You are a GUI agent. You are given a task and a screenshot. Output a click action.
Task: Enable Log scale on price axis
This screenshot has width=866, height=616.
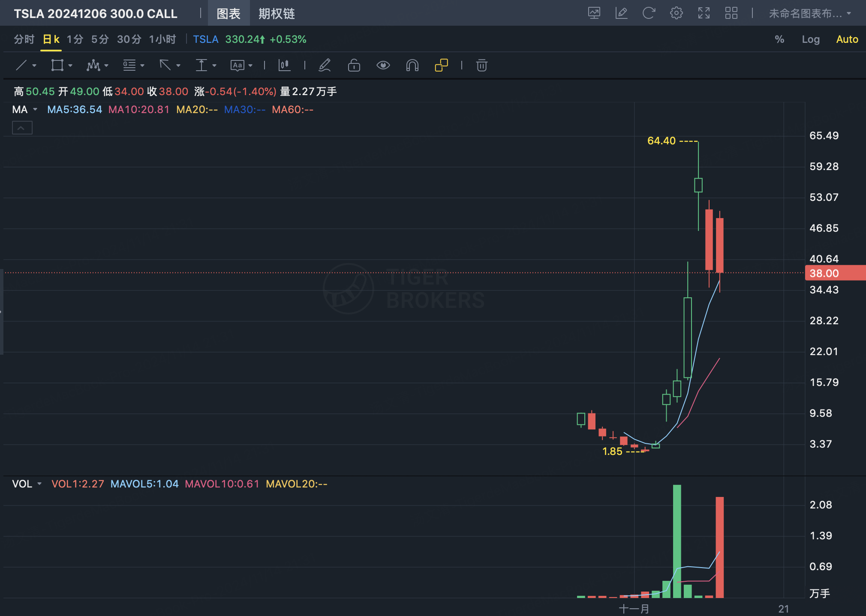[810, 39]
